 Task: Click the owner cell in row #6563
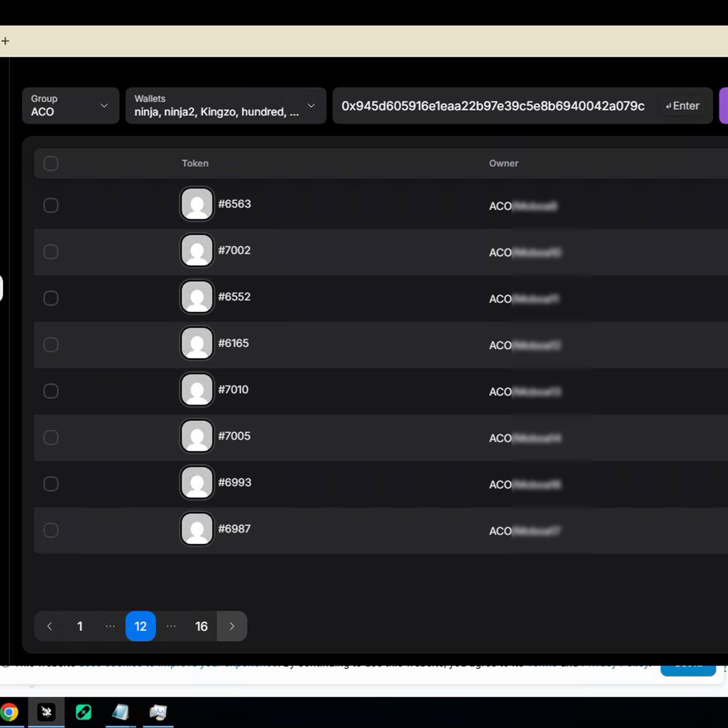pyautogui.click(x=523, y=206)
